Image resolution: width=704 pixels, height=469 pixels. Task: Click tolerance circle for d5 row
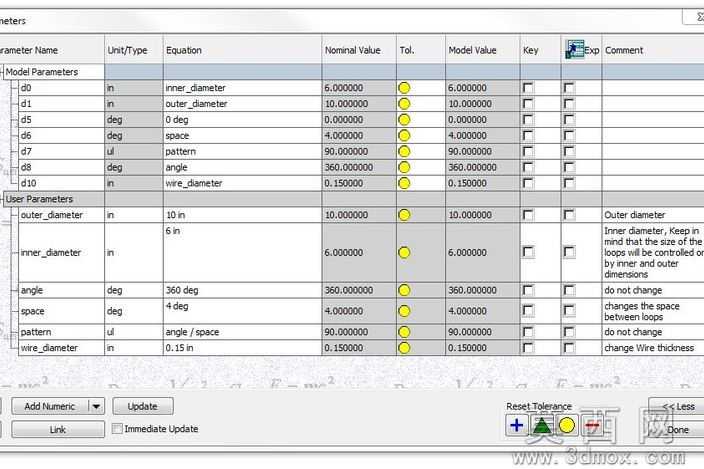(404, 120)
